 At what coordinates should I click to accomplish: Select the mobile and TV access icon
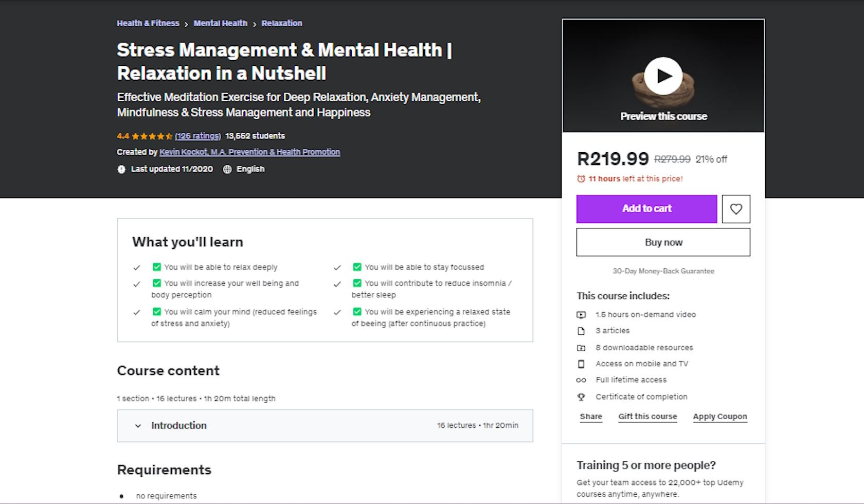click(x=582, y=364)
